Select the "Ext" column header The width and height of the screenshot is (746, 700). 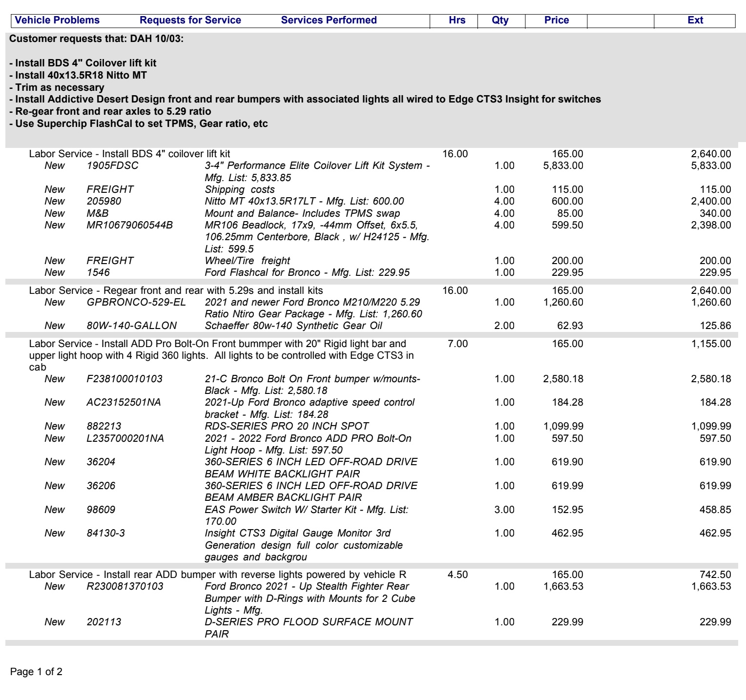[x=695, y=21]
